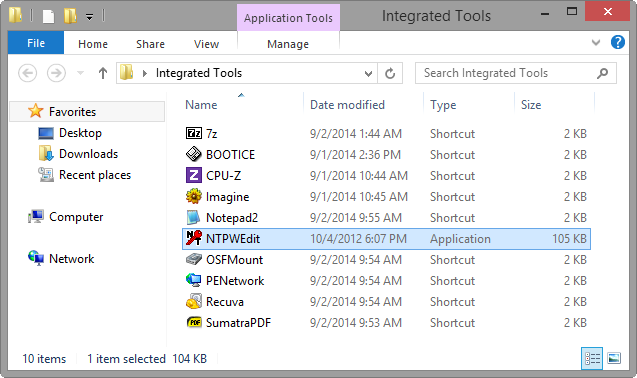
Task: Click the Search Integrated Tools field
Action: 516,73
